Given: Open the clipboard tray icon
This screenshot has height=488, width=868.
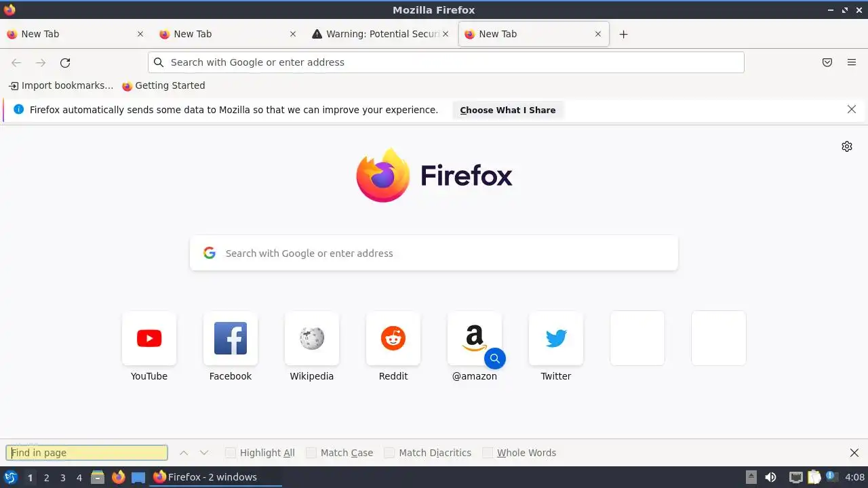Looking at the screenshot, I should [x=814, y=477].
